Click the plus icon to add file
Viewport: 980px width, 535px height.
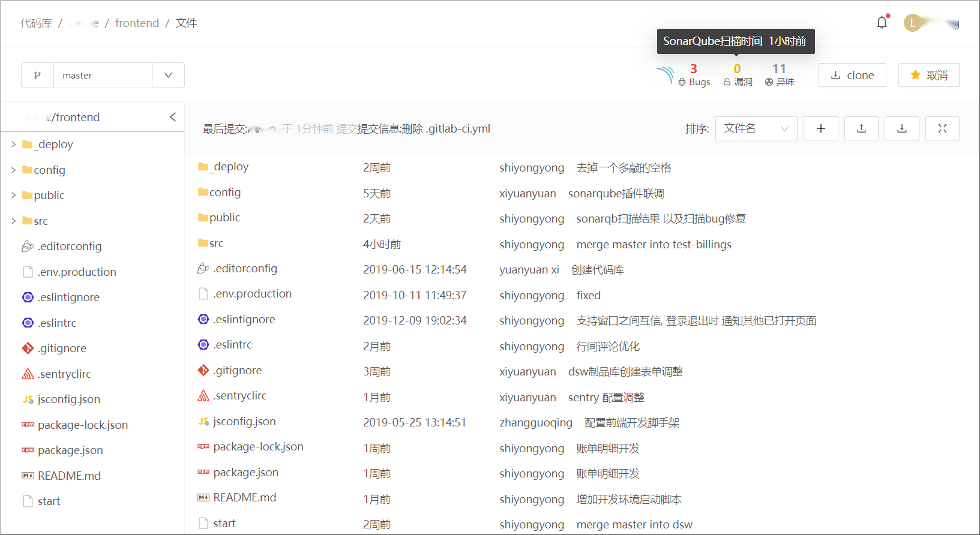820,128
